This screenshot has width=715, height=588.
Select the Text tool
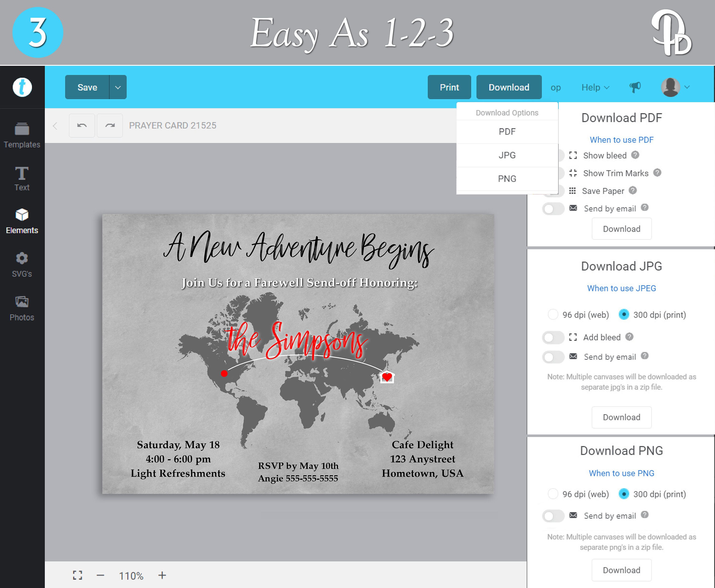[22, 179]
